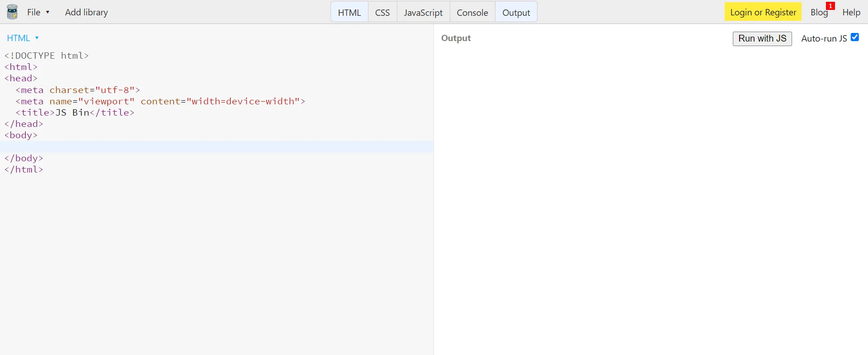Click the JS Bin logo icon
868x355 pixels.
point(12,12)
